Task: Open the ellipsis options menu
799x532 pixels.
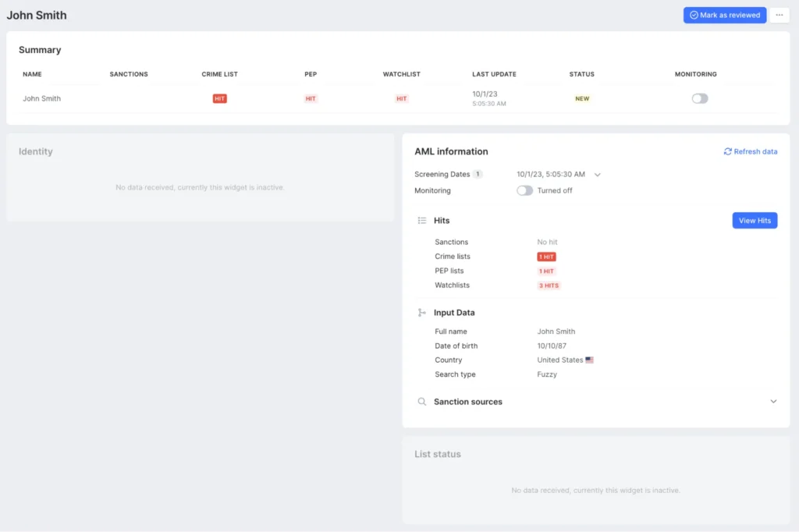Action: (x=779, y=15)
